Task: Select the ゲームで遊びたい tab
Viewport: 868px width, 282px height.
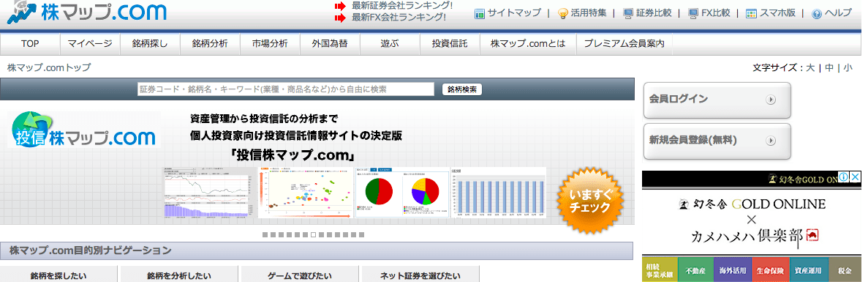Action: (x=299, y=275)
